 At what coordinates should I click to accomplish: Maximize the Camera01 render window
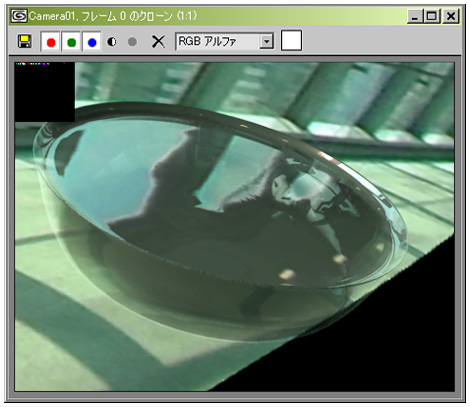point(431,16)
